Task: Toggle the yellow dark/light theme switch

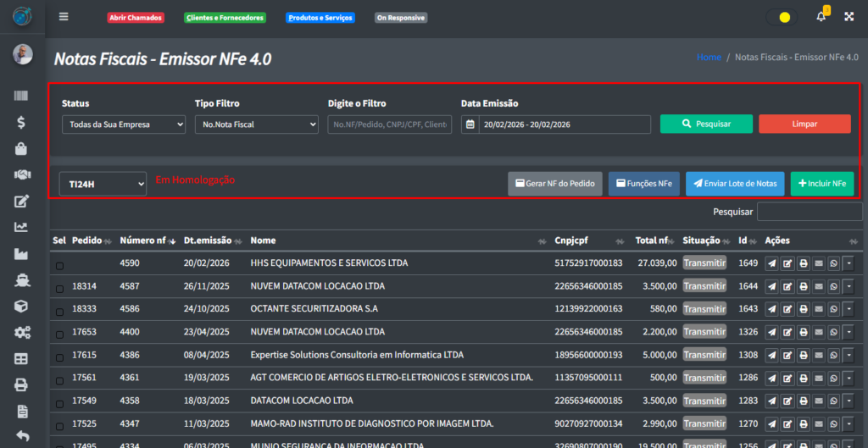Action: click(782, 17)
